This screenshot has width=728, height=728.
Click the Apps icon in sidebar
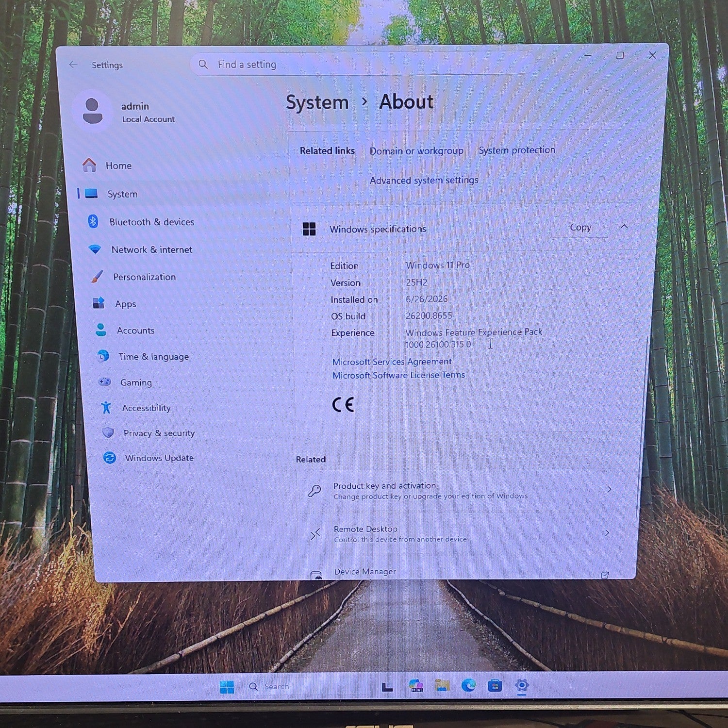(99, 303)
